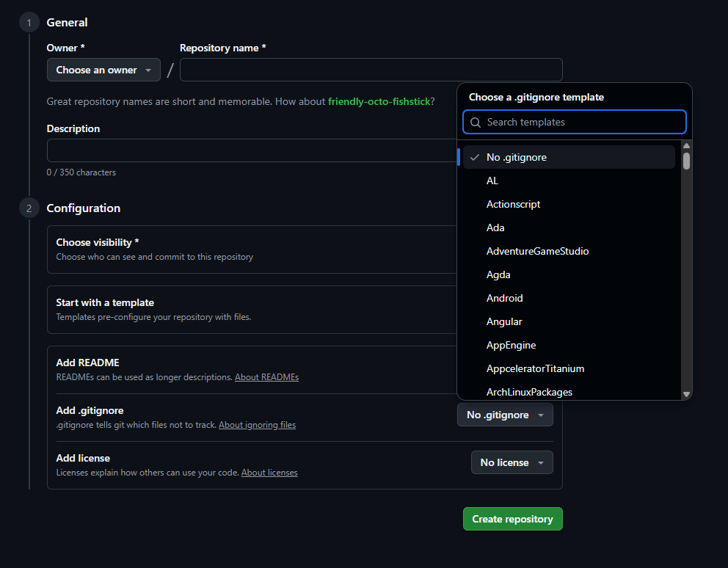Image resolution: width=728 pixels, height=568 pixels.
Task: Open the Choose an owner dropdown
Action: pos(103,70)
